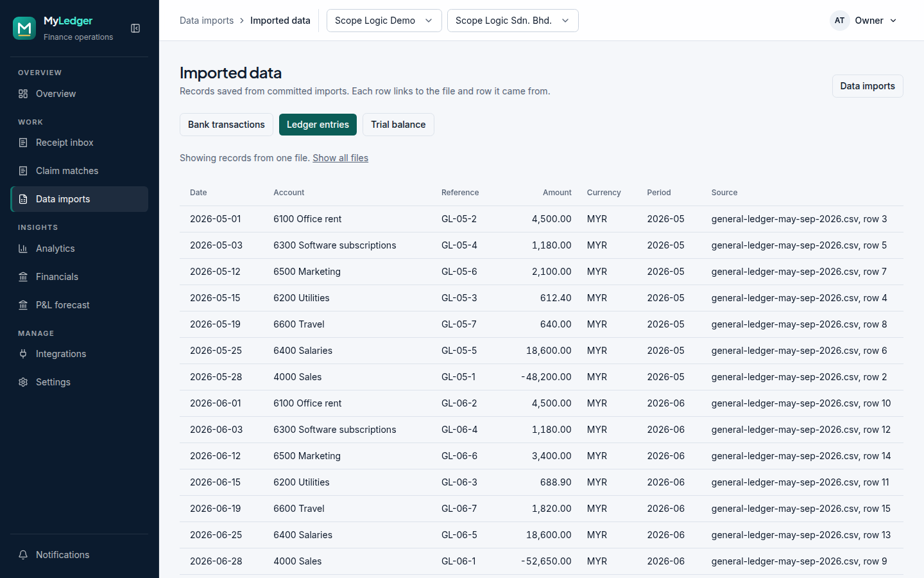Click the Notifications bell icon
The height and width of the screenshot is (578, 924).
[x=23, y=555]
